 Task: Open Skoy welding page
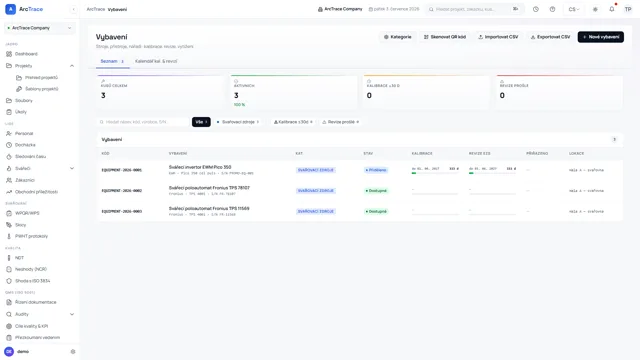coord(20,225)
